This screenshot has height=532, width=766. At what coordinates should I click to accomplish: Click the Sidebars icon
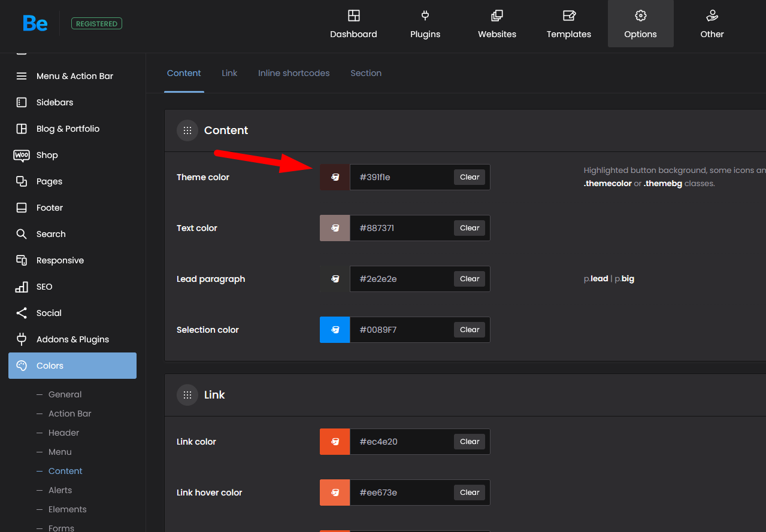pyautogui.click(x=22, y=102)
